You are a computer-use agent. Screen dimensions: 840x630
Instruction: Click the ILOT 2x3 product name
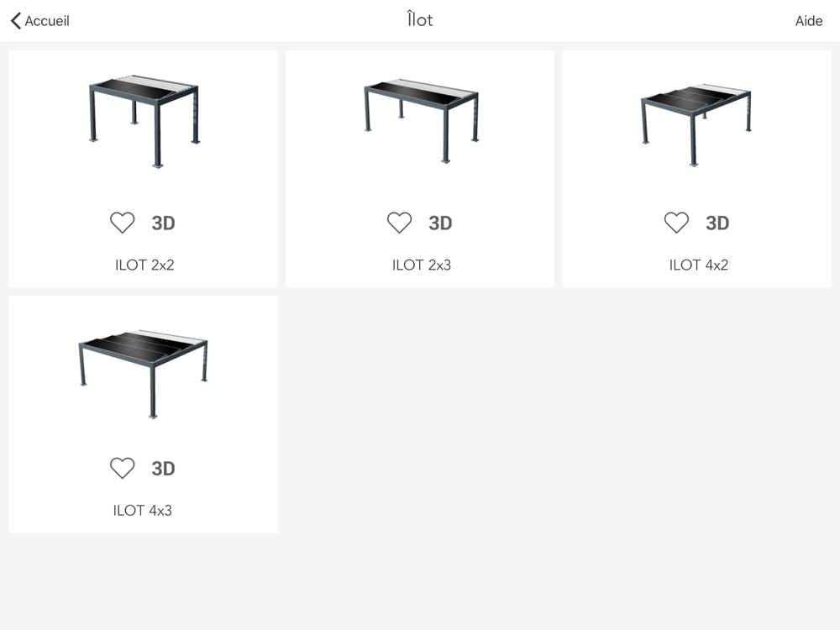point(421,265)
